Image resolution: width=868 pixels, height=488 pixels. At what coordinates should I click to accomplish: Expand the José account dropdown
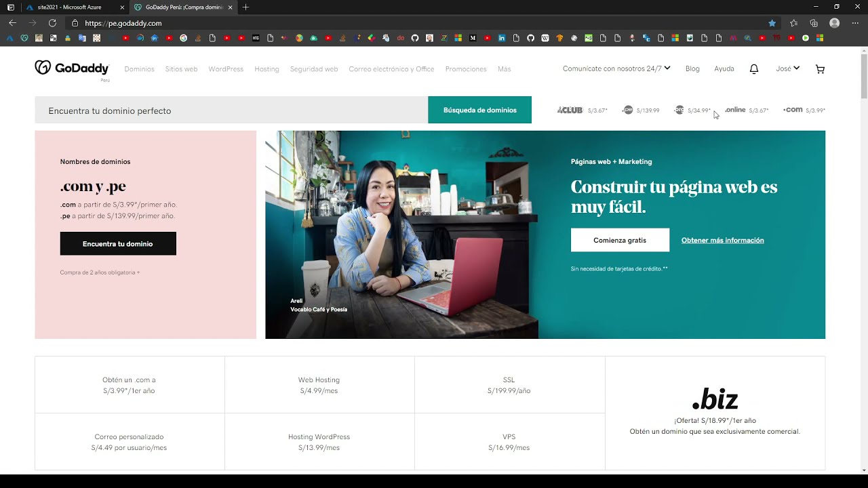(x=788, y=68)
